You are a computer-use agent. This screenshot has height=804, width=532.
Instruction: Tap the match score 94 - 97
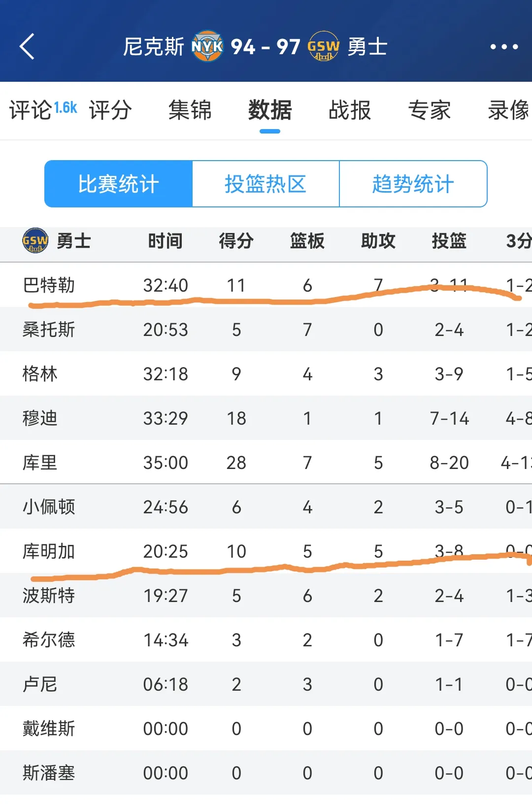(266, 47)
